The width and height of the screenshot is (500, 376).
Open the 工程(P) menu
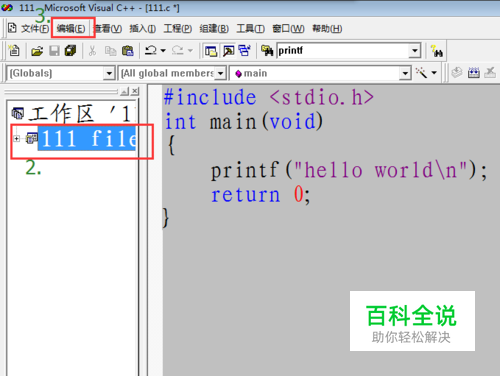click(x=178, y=29)
